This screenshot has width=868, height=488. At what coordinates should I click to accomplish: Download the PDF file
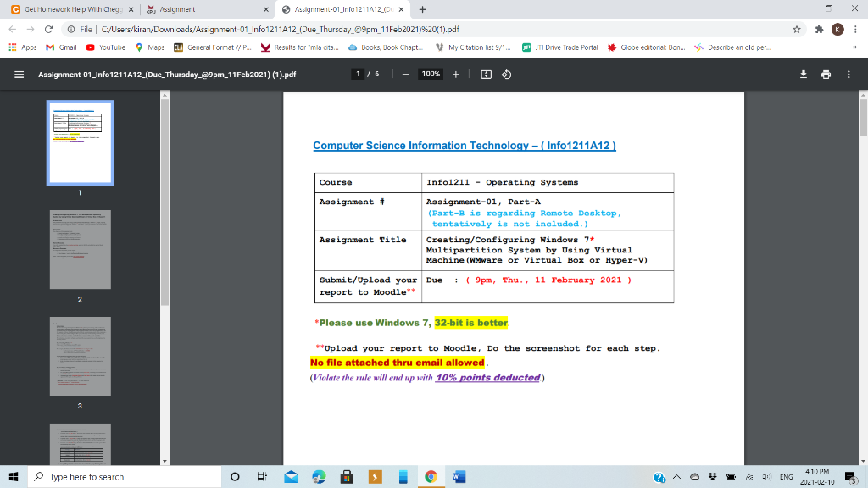(803, 74)
